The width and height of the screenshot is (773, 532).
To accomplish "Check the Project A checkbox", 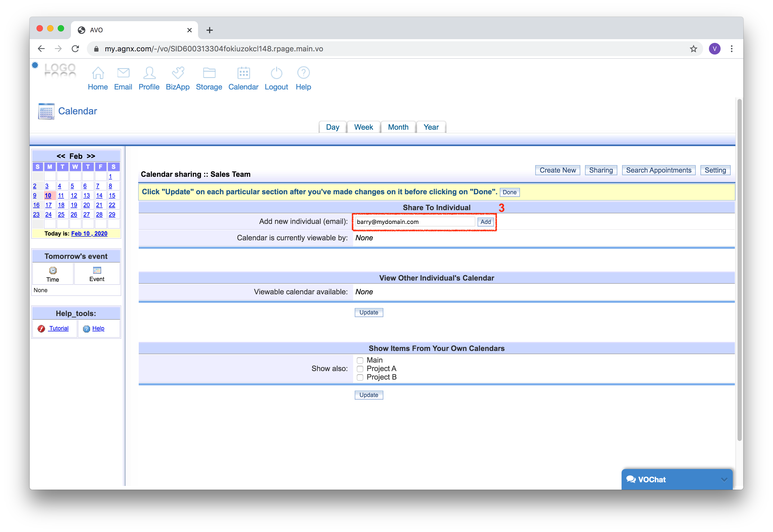I will pos(360,369).
